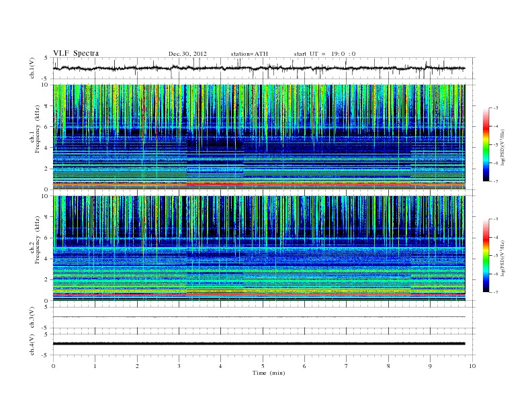532x411 pixels.
Task: Click the "VLF Spectra" title text
Action: pos(76,53)
